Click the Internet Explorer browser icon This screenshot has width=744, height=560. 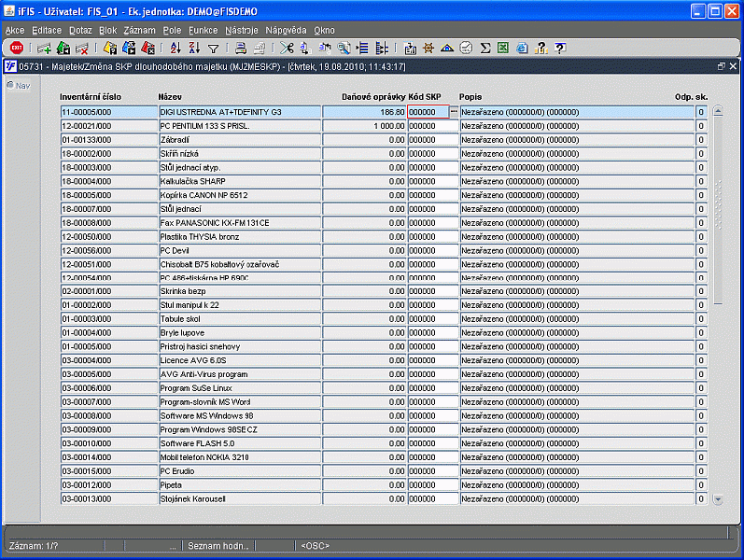[522, 48]
